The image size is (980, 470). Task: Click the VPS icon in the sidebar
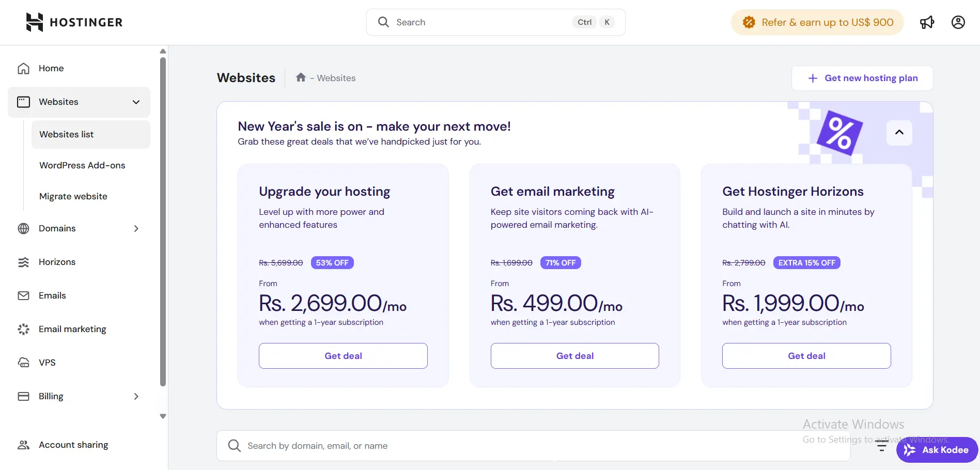pyautogui.click(x=23, y=362)
